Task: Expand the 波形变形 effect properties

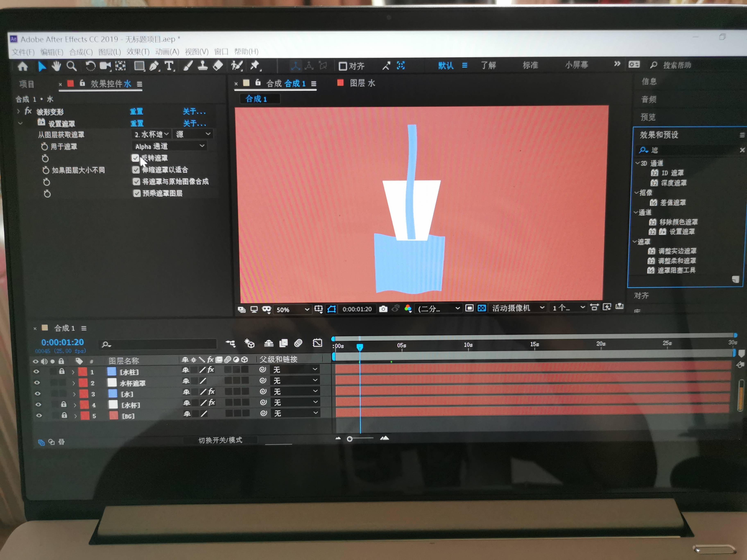Action: pyautogui.click(x=19, y=111)
